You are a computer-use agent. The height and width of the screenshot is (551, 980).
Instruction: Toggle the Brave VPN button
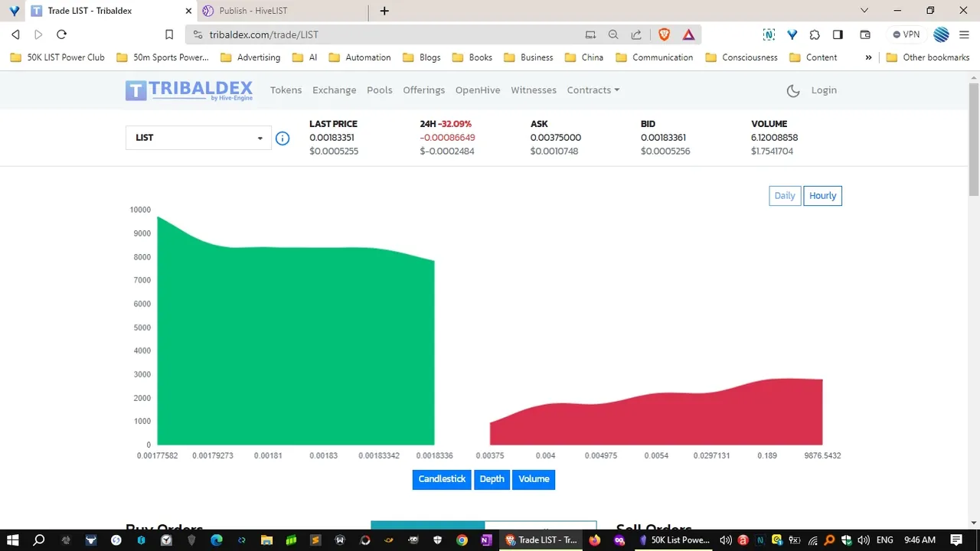(906, 34)
